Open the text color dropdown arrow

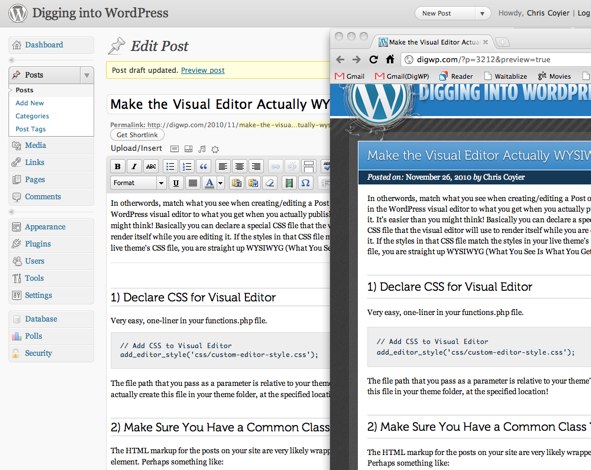coord(220,183)
